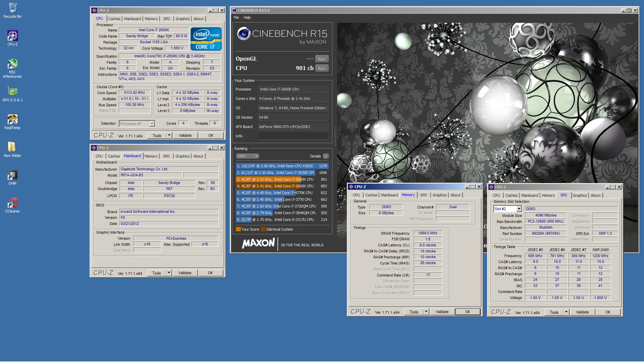The height and width of the screenshot is (362, 644).
Task: Open the File menu in Cinebench
Action: [x=236, y=17]
